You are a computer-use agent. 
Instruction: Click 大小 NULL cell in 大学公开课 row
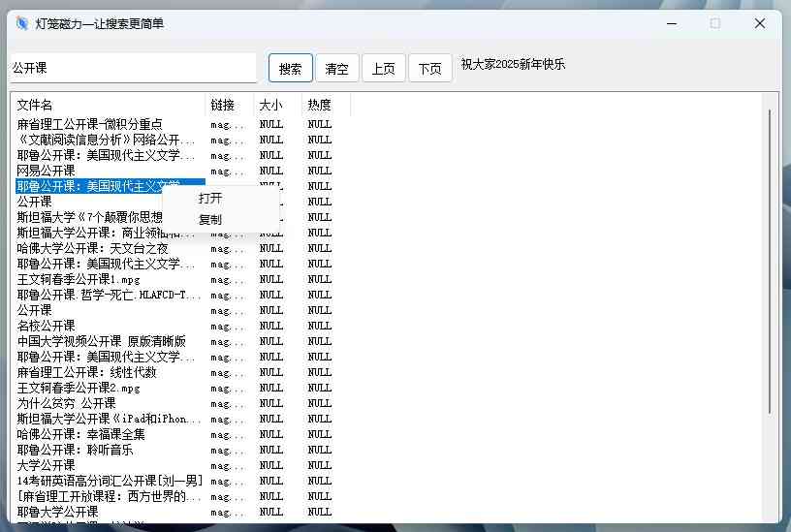click(271, 465)
